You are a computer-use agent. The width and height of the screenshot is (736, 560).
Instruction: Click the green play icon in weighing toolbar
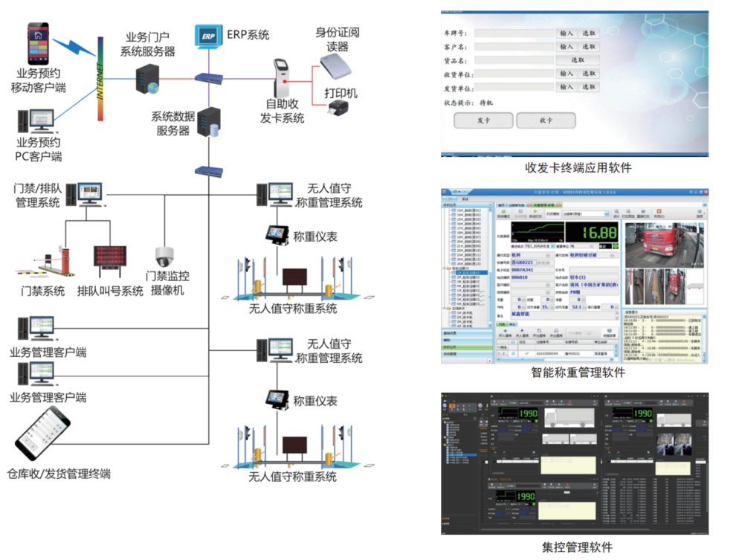(535, 212)
